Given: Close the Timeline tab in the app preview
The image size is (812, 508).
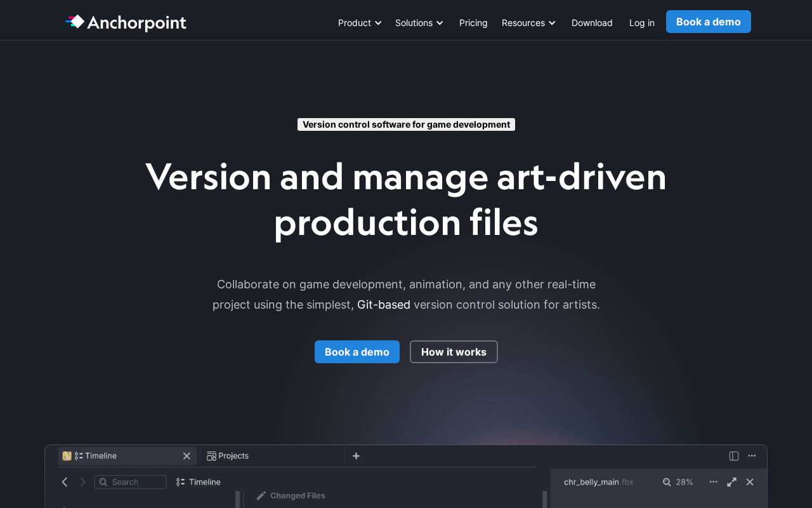Looking at the screenshot, I should [x=187, y=456].
